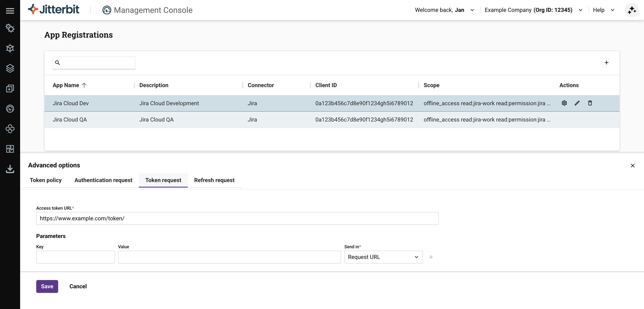644x309 pixels.
Task: Sort by App Name column arrow
Action: coord(84,85)
